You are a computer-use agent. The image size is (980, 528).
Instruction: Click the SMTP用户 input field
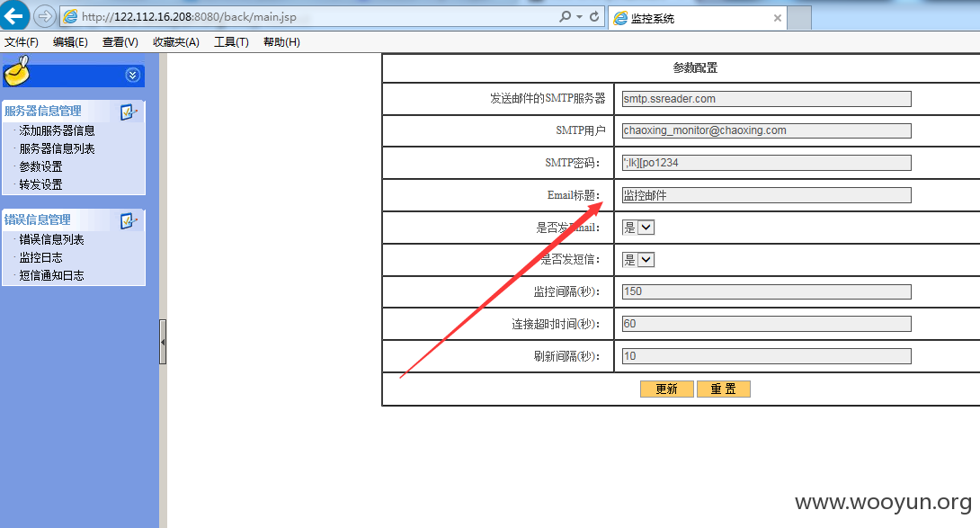(766, 130)
